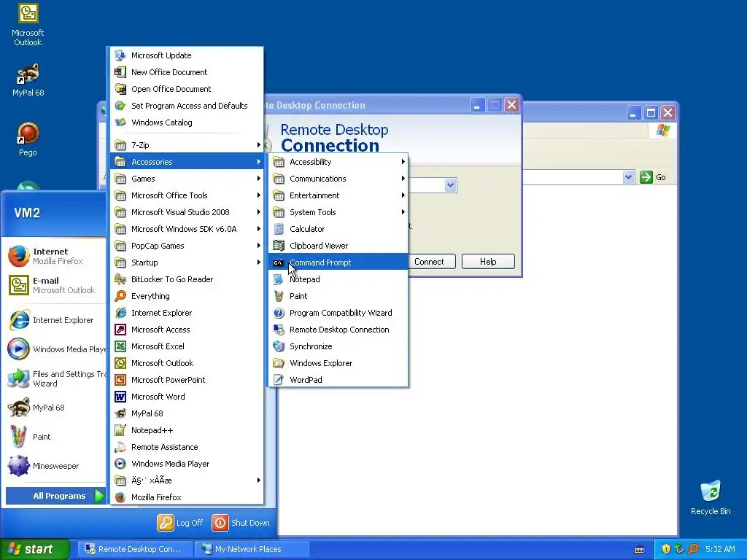Click the Windows Catalog icon

tap(120, 122)
